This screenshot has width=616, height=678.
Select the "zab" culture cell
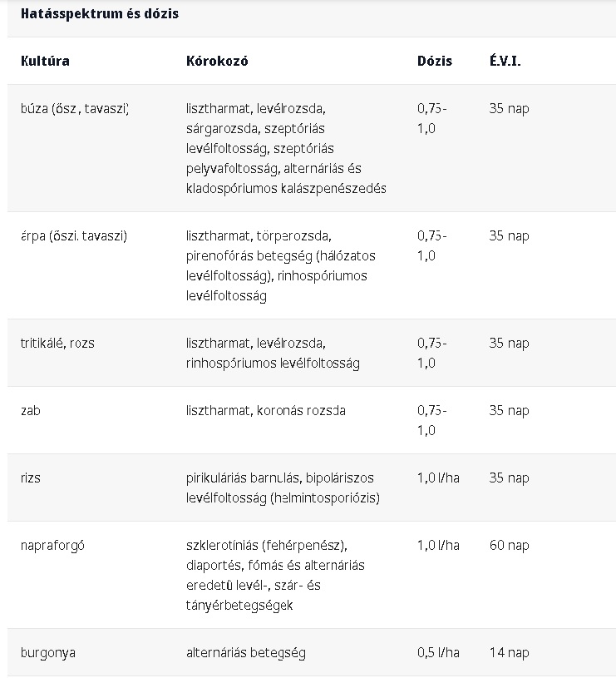click(x=31, y=411)
